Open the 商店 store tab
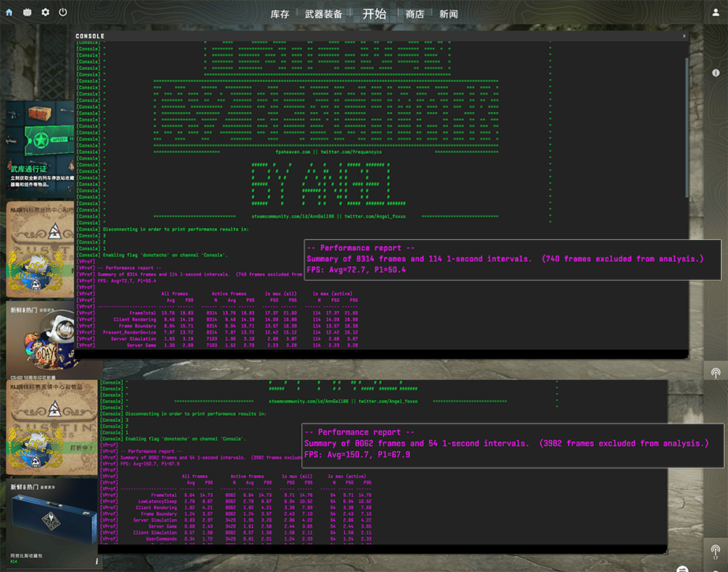The image size is (728, 572). pyautogui.click(x=415, y=14)
